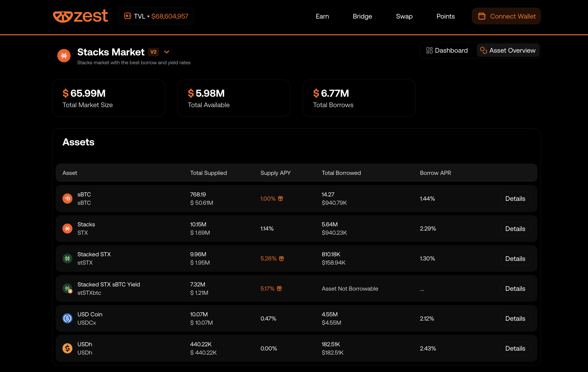Click the Stacked STX stSTX icon

(67, 258)
